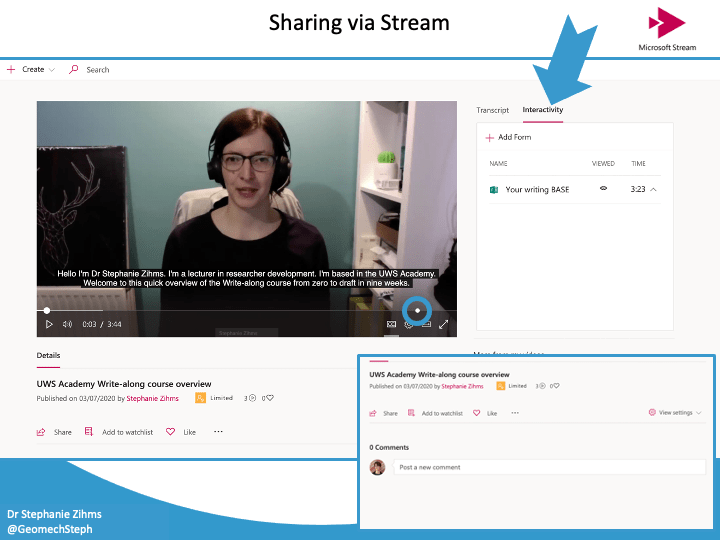Screen dimensions: 720x540
Task: Click the share arrow icon below the main video
Action: coord(41,432)
